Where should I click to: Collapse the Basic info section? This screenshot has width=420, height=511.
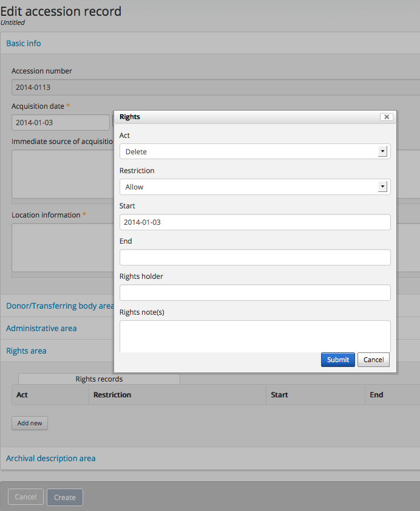tap(24, 43)
